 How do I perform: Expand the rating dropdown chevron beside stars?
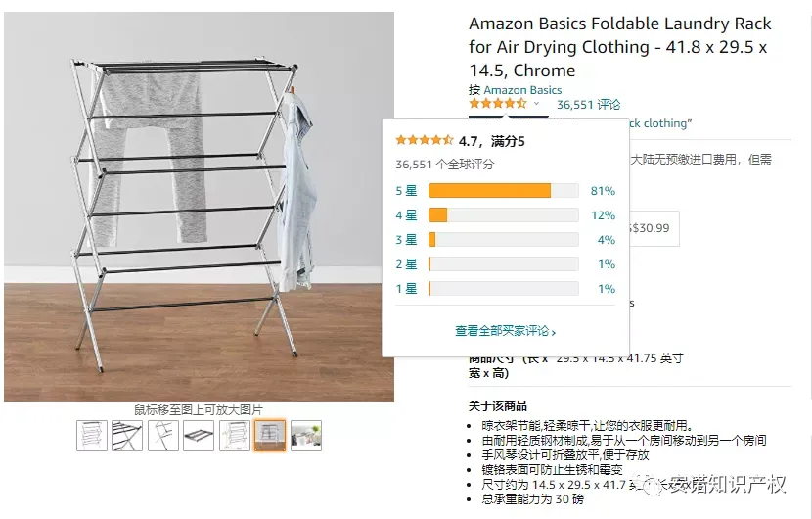(536, 104)
